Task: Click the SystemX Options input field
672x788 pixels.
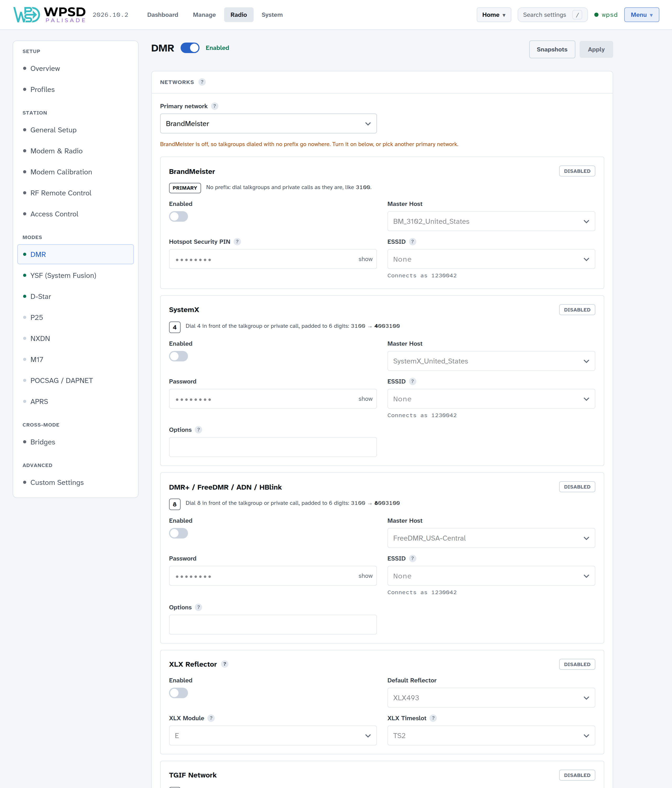Action: [273, 447]
